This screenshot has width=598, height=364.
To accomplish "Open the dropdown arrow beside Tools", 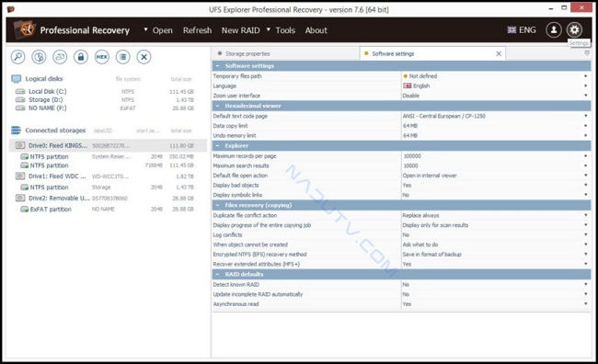I will [x=269, y=29].
